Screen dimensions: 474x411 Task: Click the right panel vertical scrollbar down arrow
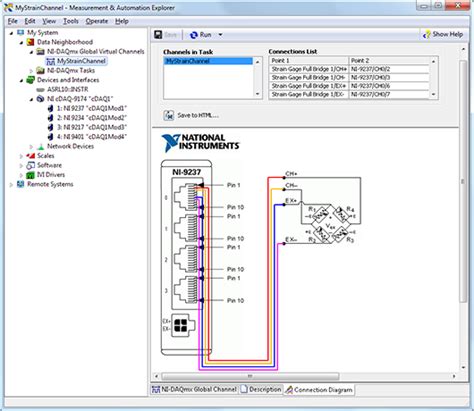pyautogui.click(x=463, y=367)
